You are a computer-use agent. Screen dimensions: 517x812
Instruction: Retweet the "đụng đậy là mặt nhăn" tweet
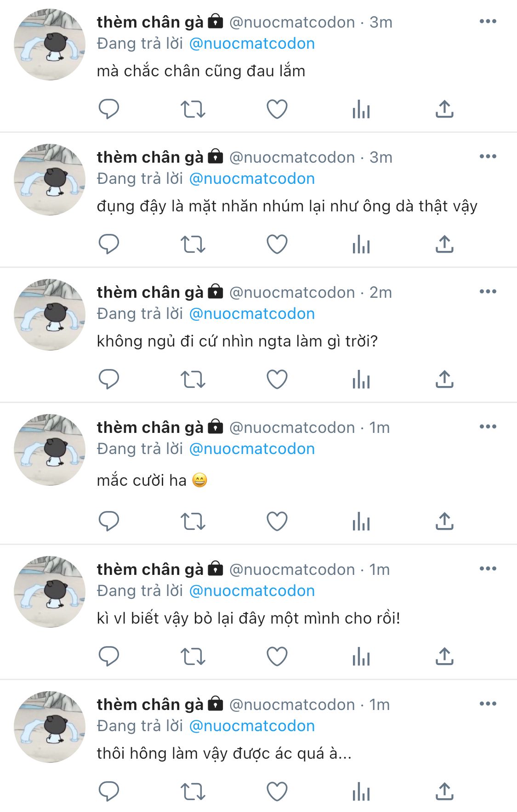pyautogui.click(x=193, y=244)
